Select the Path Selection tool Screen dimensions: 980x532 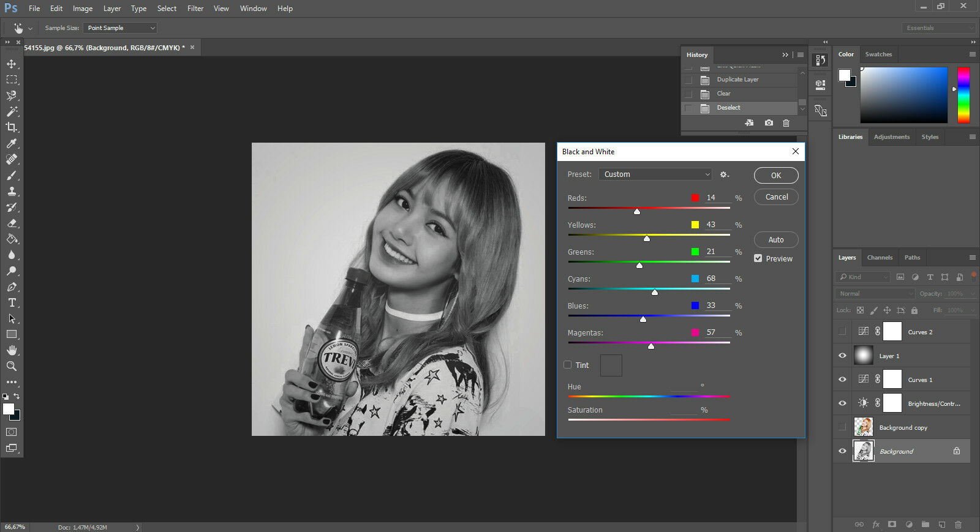[12, 318]
